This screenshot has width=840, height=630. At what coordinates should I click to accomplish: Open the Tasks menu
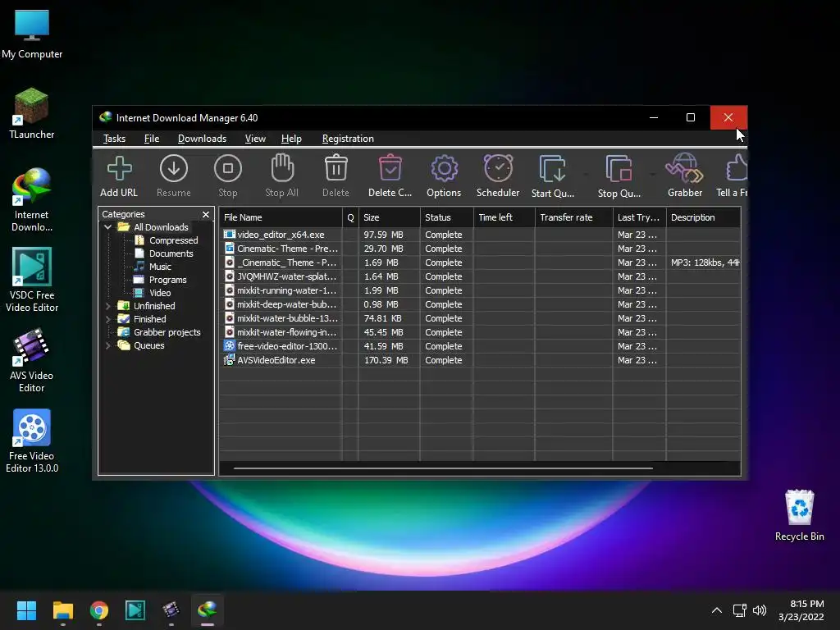click(114, 139)
